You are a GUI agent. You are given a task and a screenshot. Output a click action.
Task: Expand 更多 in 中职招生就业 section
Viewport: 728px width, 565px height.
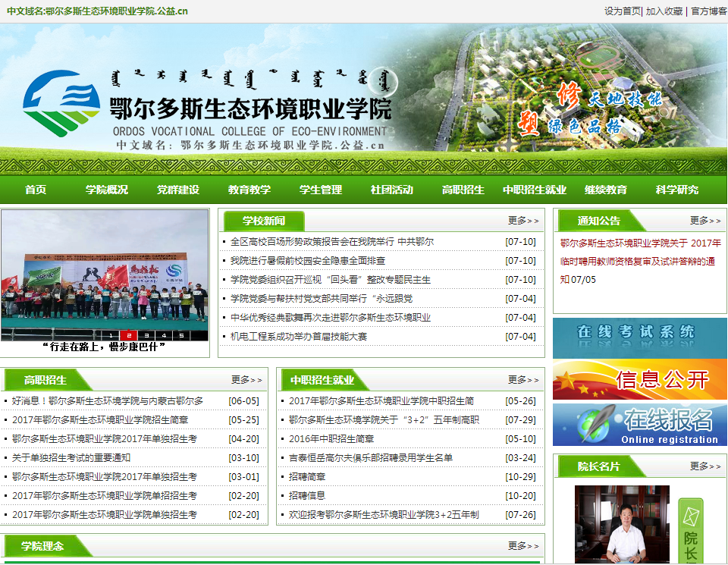pos(523,380)
